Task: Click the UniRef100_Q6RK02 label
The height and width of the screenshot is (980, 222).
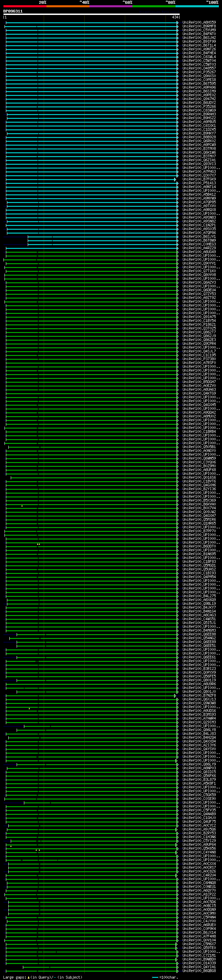Action: click(199, 141)
